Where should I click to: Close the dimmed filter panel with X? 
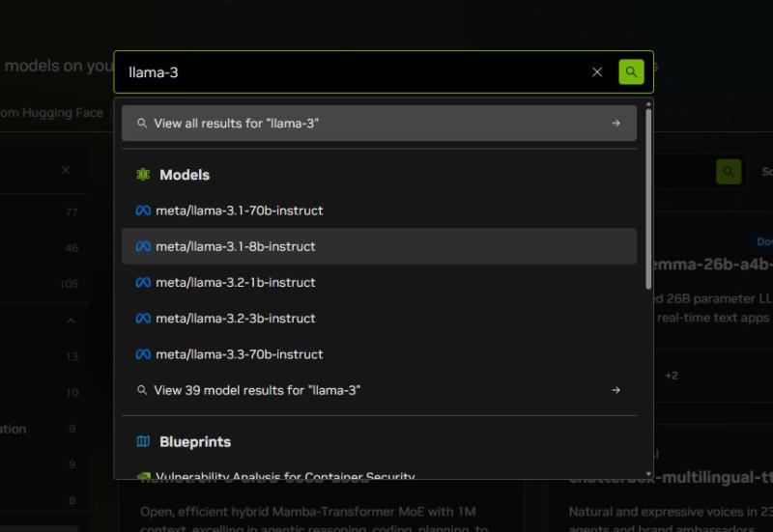point(66,170)
